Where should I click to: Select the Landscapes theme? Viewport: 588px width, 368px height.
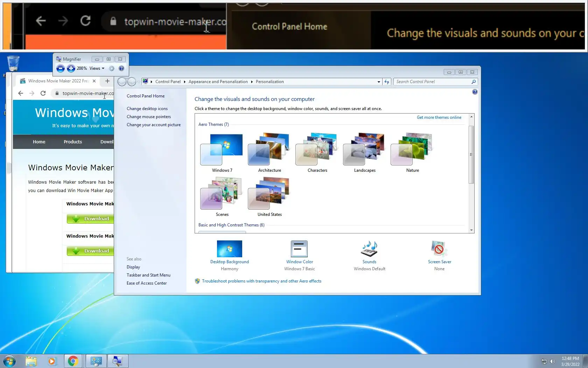[365, 153]
